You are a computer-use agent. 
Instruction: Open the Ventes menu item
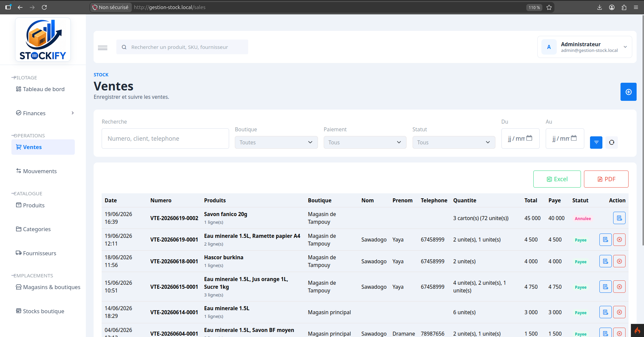43,147
